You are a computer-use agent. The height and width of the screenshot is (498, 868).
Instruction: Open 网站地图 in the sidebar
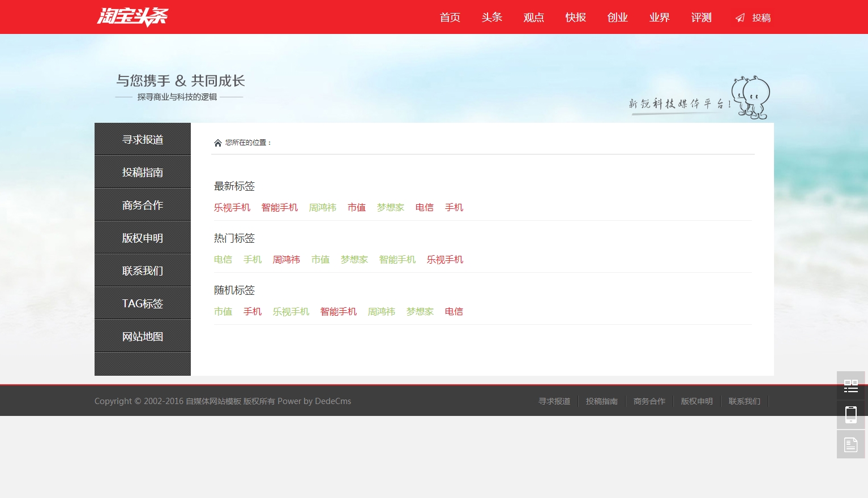(143, 337)
